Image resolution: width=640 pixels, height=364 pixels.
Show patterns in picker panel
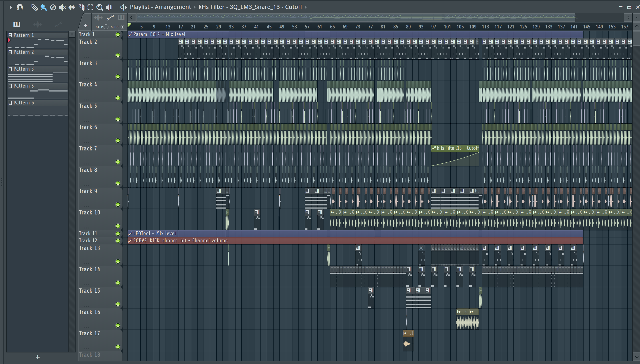click(x=17, y=24)
